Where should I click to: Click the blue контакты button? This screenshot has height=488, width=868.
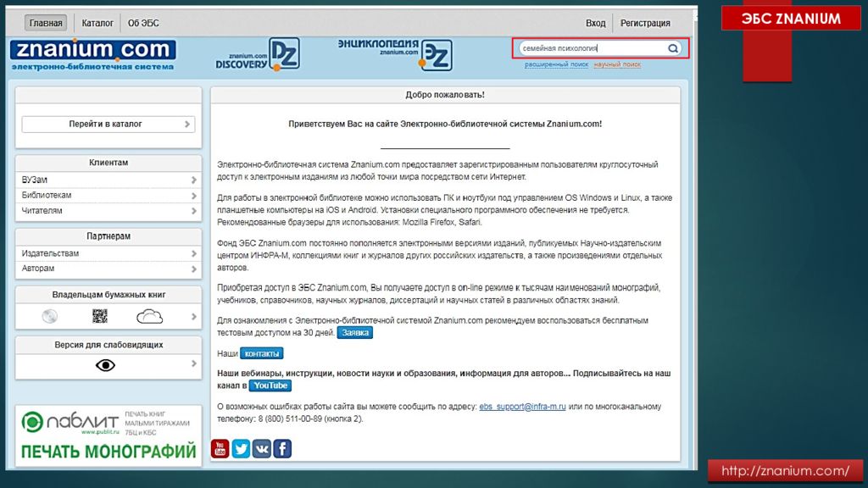[x=262, y=353]
